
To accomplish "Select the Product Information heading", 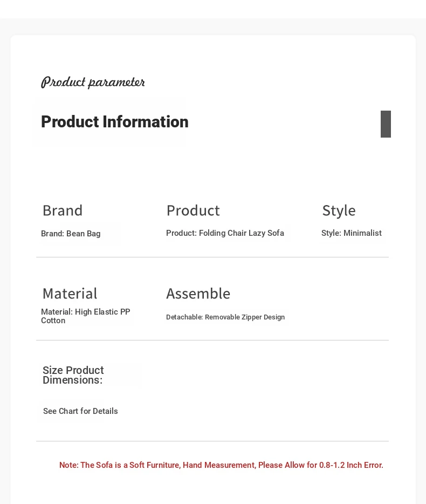I will click(115, 122).
